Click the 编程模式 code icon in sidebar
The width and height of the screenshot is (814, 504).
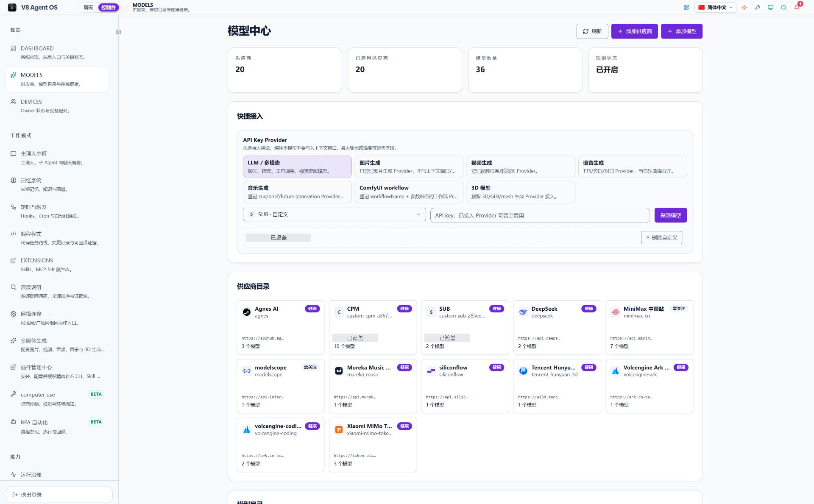[x=14, y=234]
